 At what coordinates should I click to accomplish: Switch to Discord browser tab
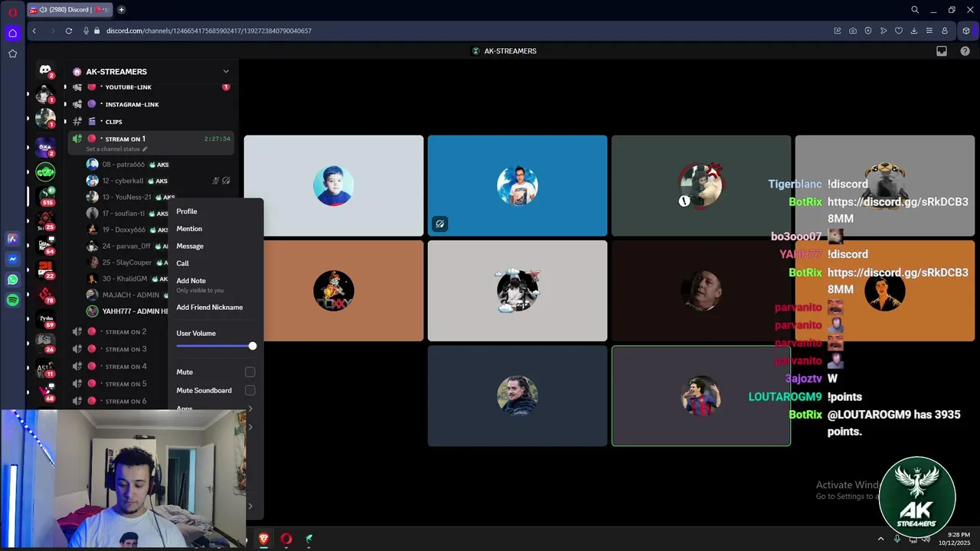(x=70, y=10)
